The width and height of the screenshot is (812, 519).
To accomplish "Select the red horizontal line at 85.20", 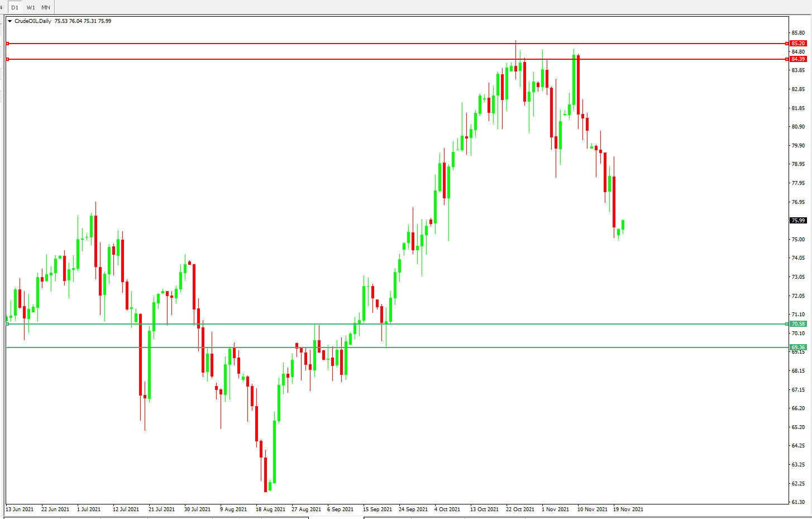I will tap(397, 44).
